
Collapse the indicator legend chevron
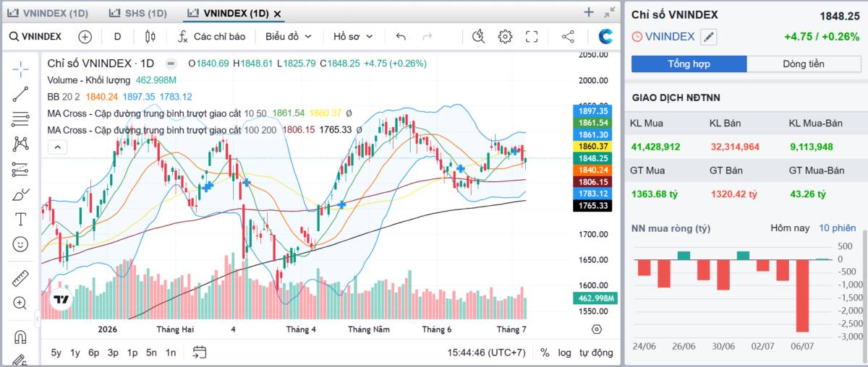coord(58,147)
